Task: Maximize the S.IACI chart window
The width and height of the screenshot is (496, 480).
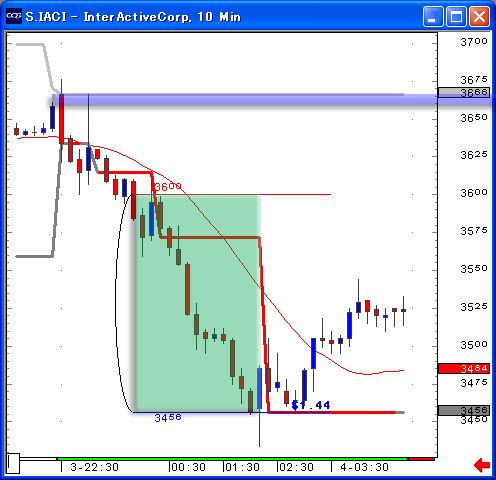Action: pyautogui.click(x=456, y=16)
